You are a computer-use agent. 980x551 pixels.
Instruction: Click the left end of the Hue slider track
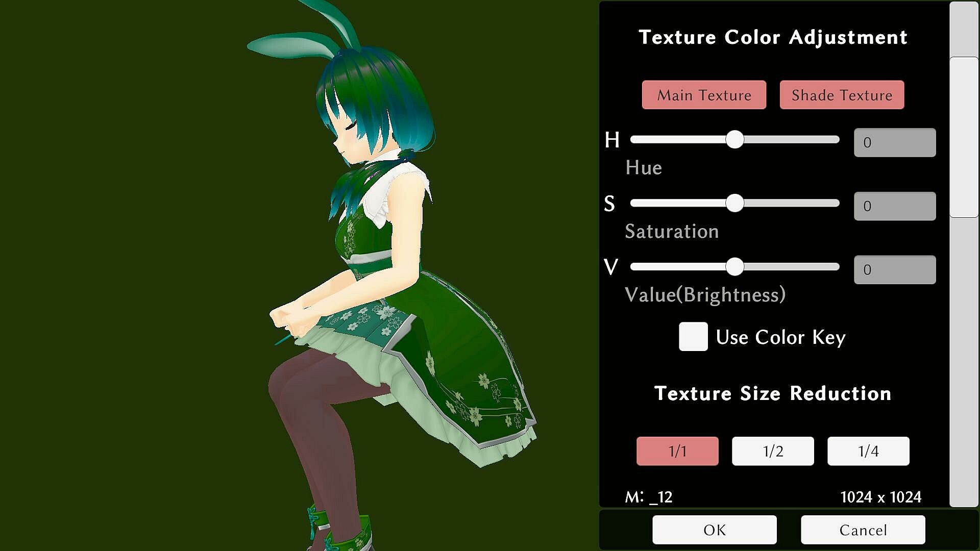click(x=634, y=140)
